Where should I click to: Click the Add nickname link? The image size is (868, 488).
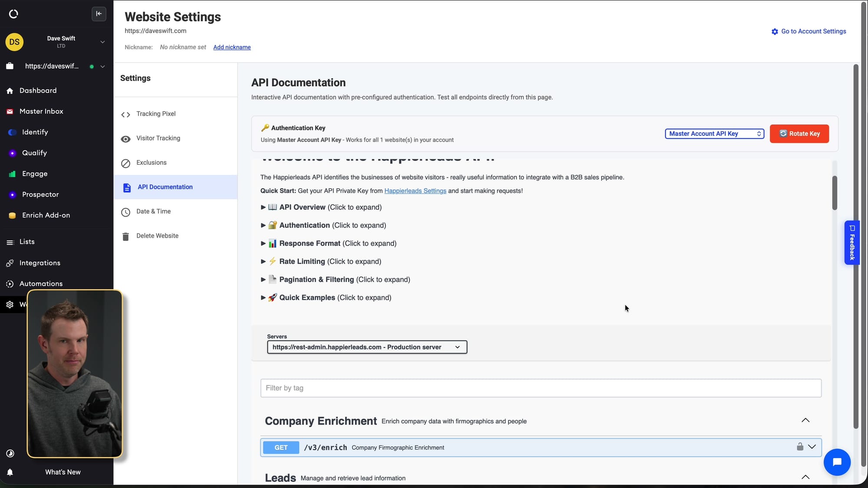pos(232,47)
